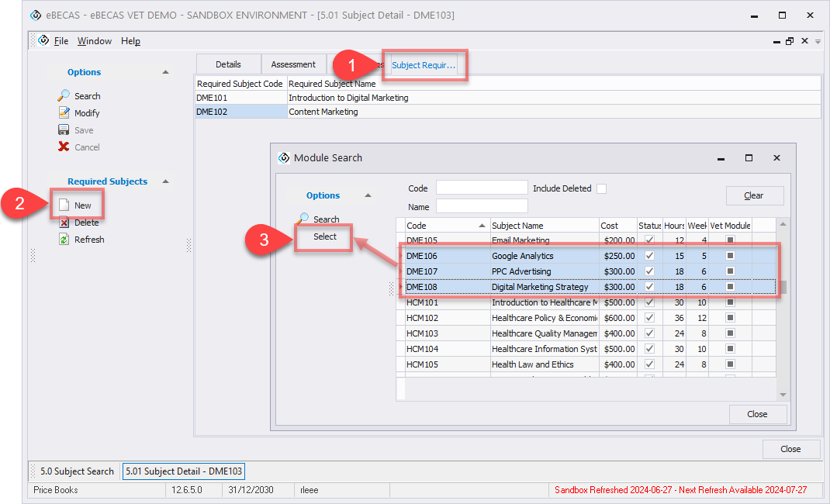Image resolution: width=830 pixels, height=504 pixels.
Task: Click the Module Search magnifier icon
Action: point(303,219)
